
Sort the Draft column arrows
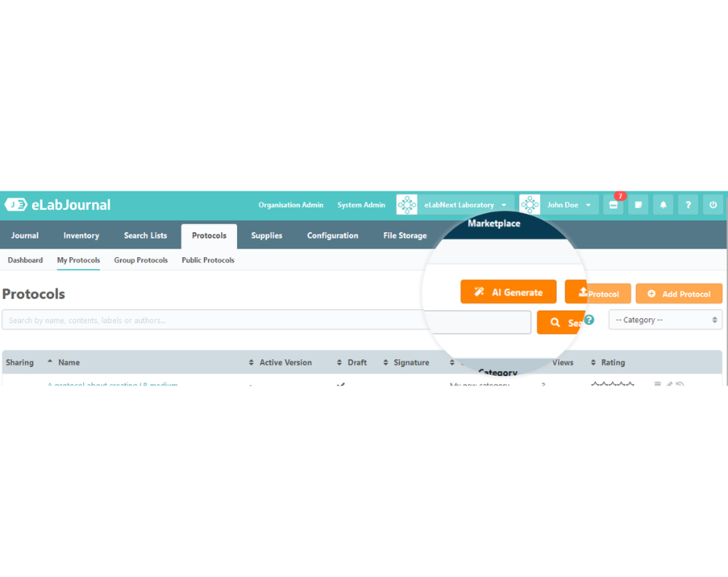pyautogui.click(x=340, y=362)
